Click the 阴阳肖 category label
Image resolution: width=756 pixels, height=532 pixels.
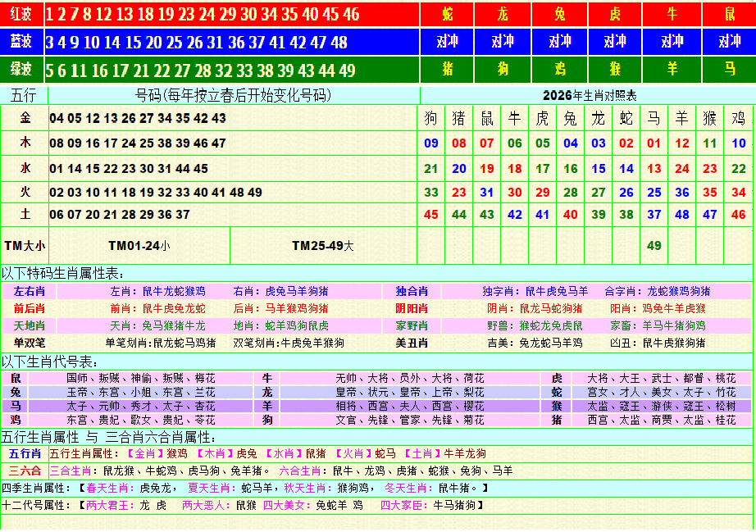(x=411, y=308)
